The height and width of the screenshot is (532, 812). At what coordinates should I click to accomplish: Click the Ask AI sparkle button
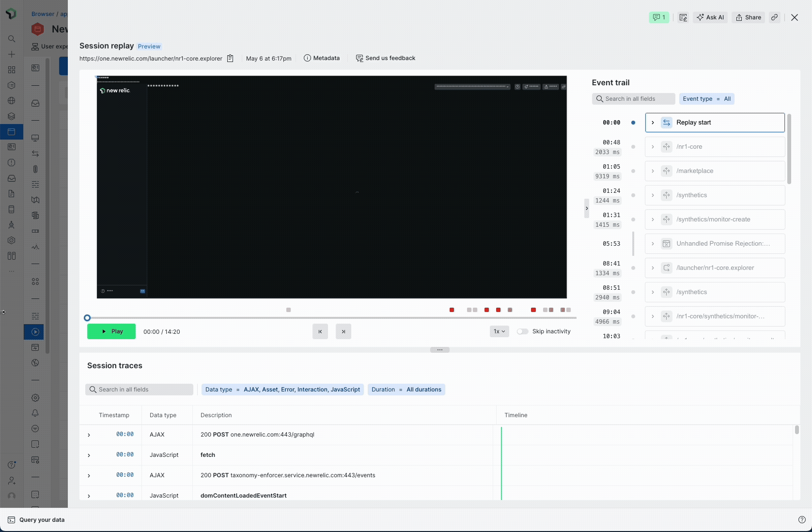pyautogui.click(x=710, y=17)
